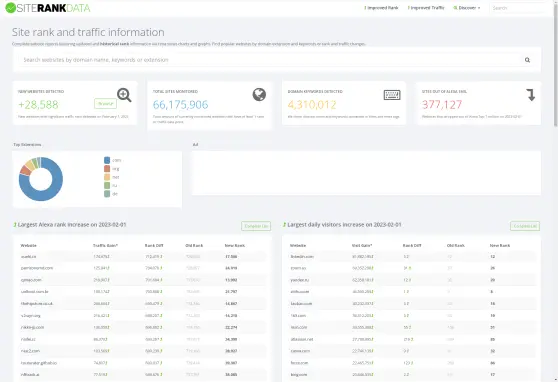Open the 163.com link
The width and height of the screenshot is (558, 382).
298,315
